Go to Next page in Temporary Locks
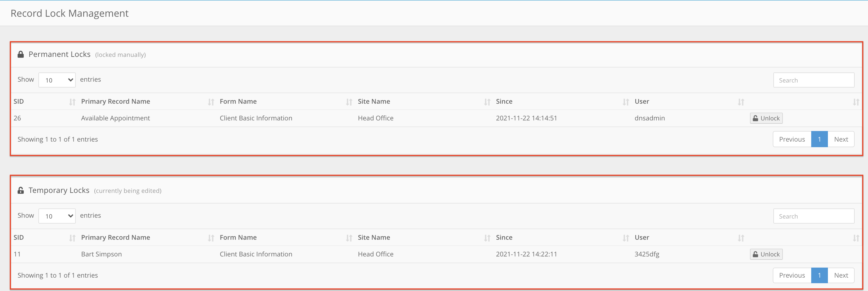The width and height of the screenshot is (868, 291). pos(841,275)
